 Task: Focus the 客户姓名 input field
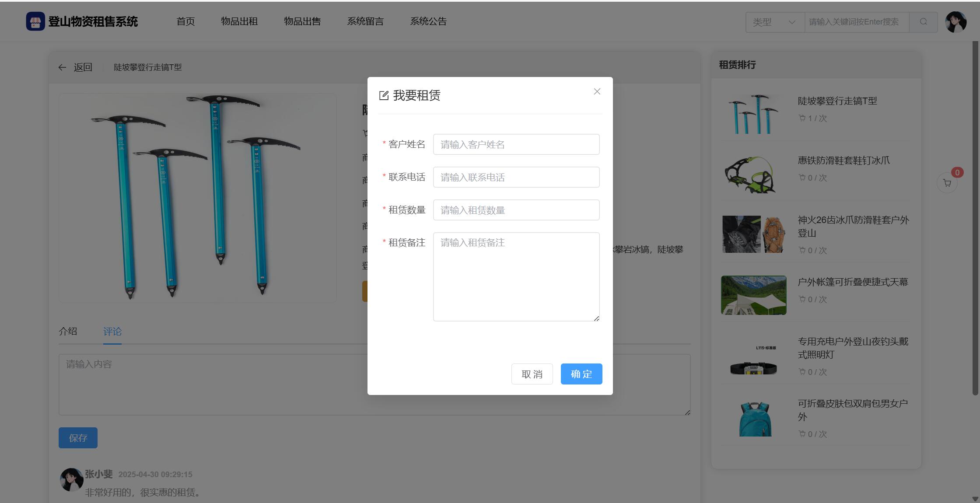click(x=516, y=144)
